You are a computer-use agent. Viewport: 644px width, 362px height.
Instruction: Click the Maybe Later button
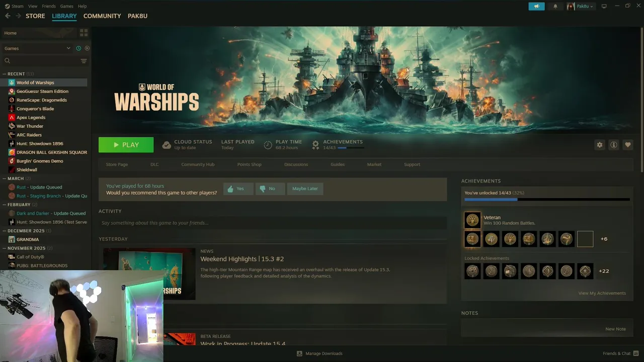coord(305,189)
